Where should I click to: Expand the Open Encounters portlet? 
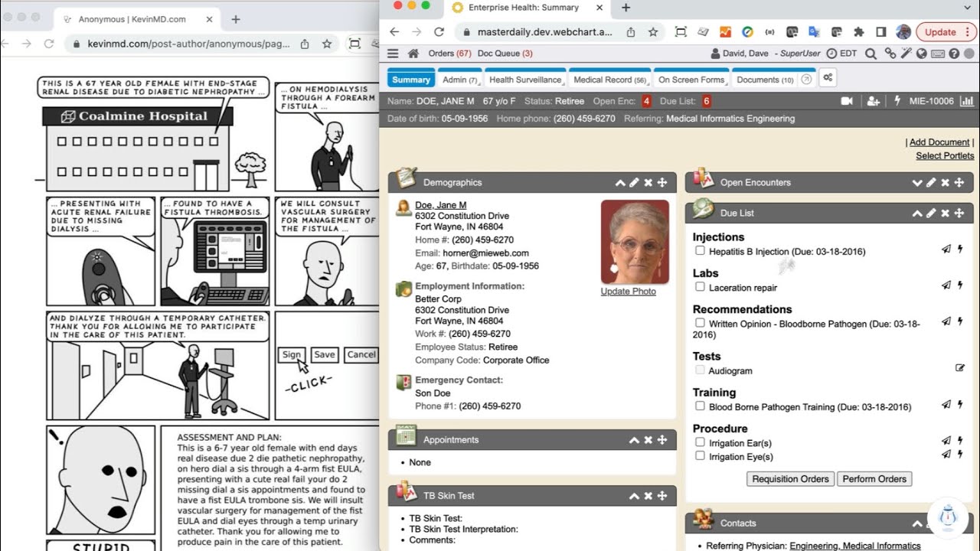pyautogui.click(x=917, y=183)
